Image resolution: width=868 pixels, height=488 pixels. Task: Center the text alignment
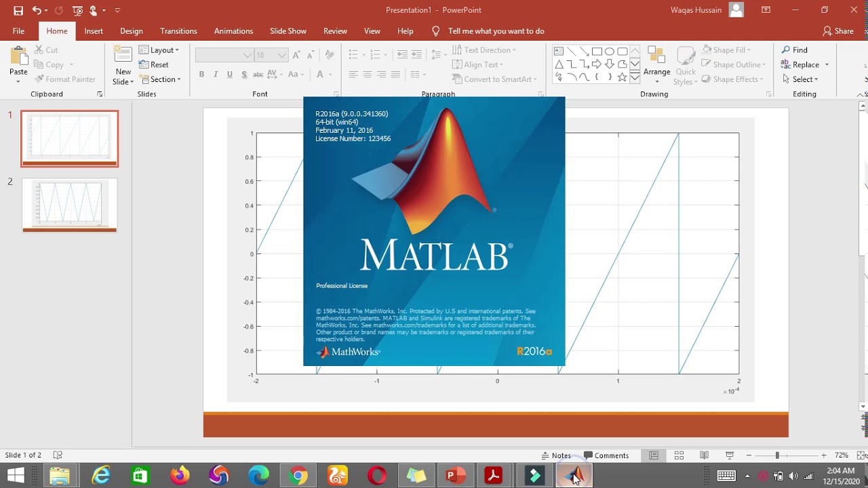point(368,75)
